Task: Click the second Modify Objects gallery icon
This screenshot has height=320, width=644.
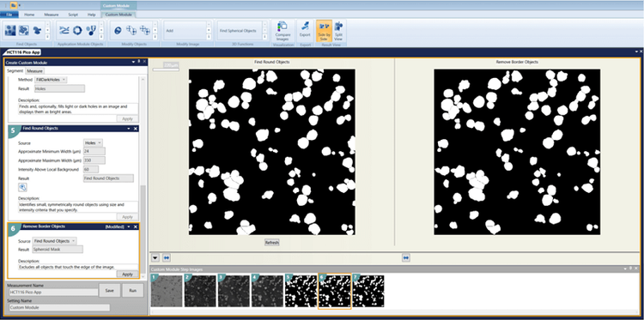Action: click(x=131, y=30)
